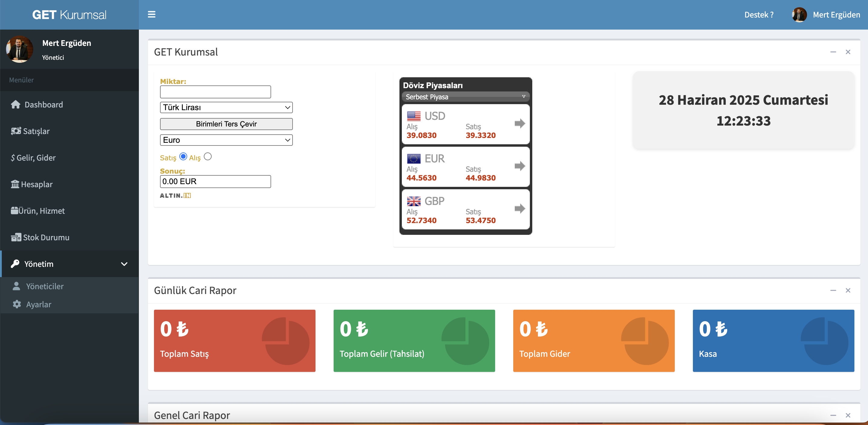
Task: Click the Stok Durumu chart icon
Action: click(16, 237)
